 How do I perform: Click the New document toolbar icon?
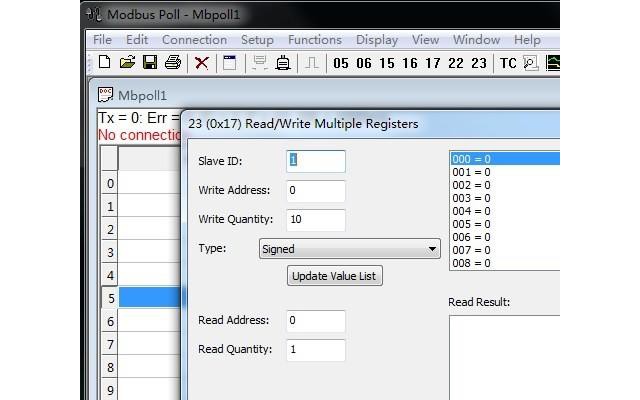click(104, 62)
